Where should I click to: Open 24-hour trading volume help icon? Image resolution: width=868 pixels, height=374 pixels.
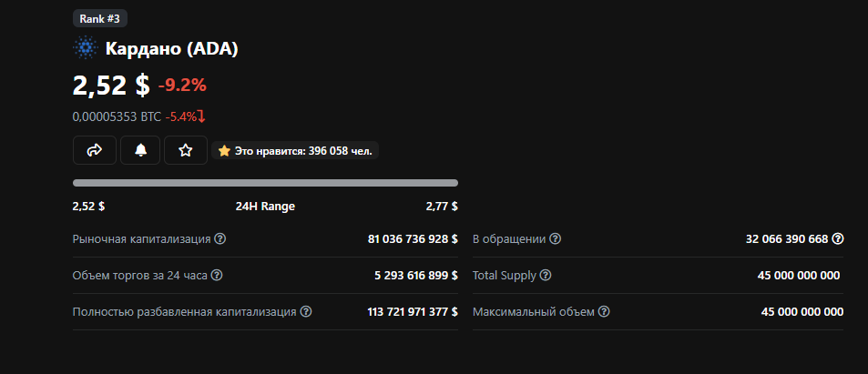point(217,276)
